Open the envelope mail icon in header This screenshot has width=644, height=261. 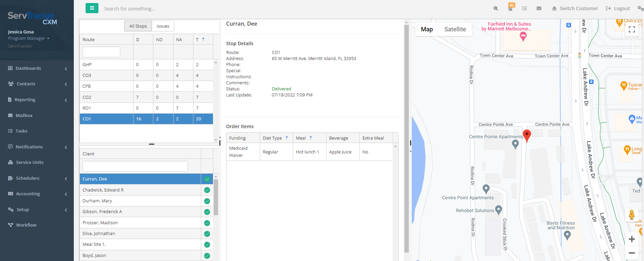coord(539,8)
